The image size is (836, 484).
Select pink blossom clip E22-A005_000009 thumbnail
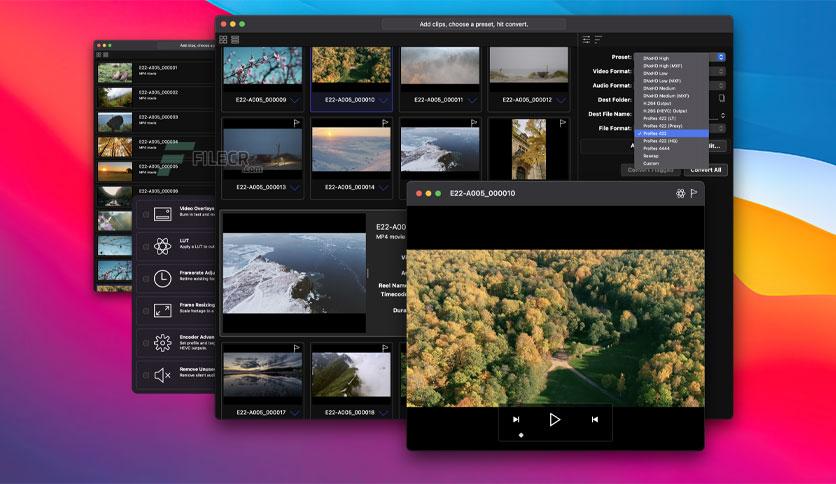coord(262,66)
